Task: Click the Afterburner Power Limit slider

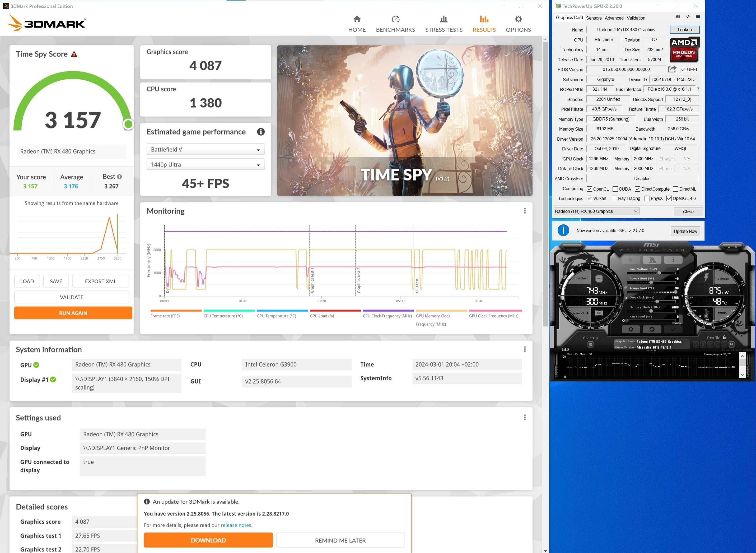Action: [651, 283]
